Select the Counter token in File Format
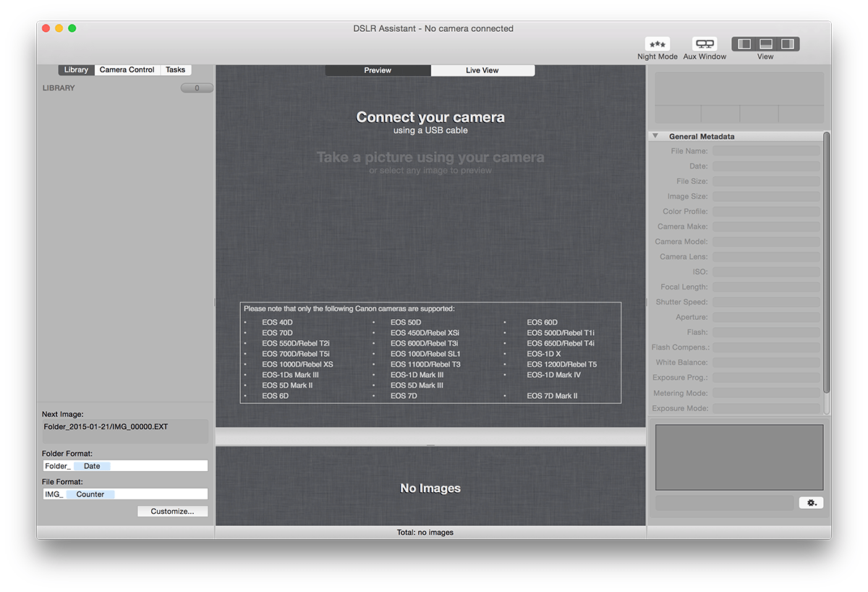 90,494
